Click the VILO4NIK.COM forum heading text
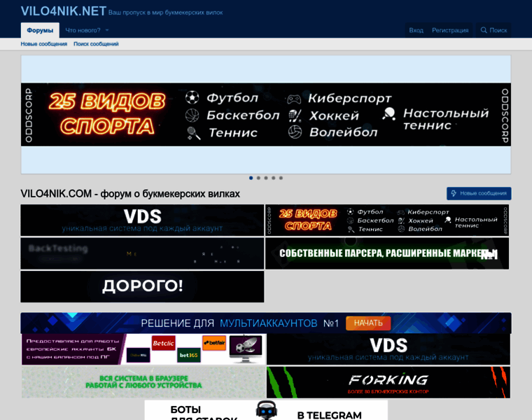Screen dimensions: 532x420 tap(130, 194)
